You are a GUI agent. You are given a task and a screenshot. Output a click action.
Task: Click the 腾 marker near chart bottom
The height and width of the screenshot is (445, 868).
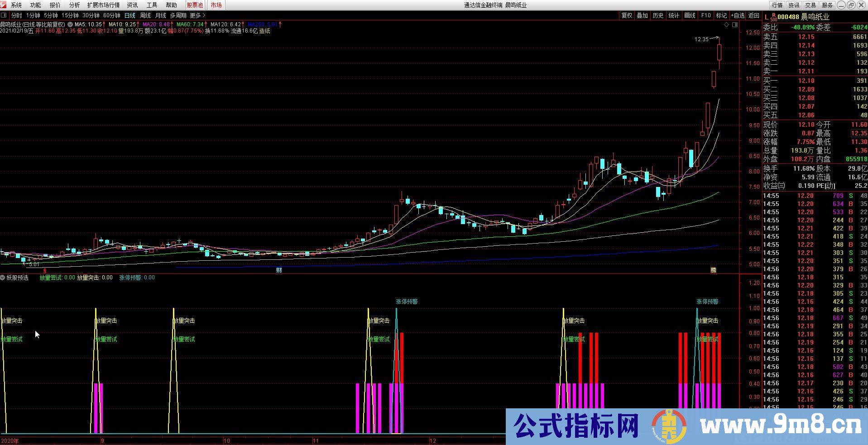(x=713, y=270)
